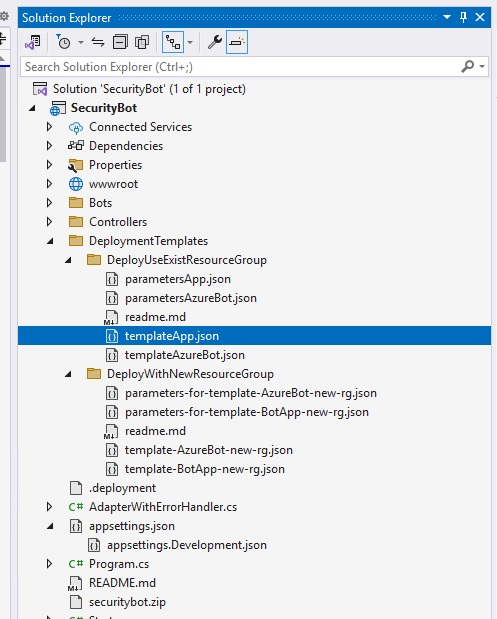Click Properties wrench folder icon
Image resolution: width=497 pixels, height=619 pixels.
75,165
